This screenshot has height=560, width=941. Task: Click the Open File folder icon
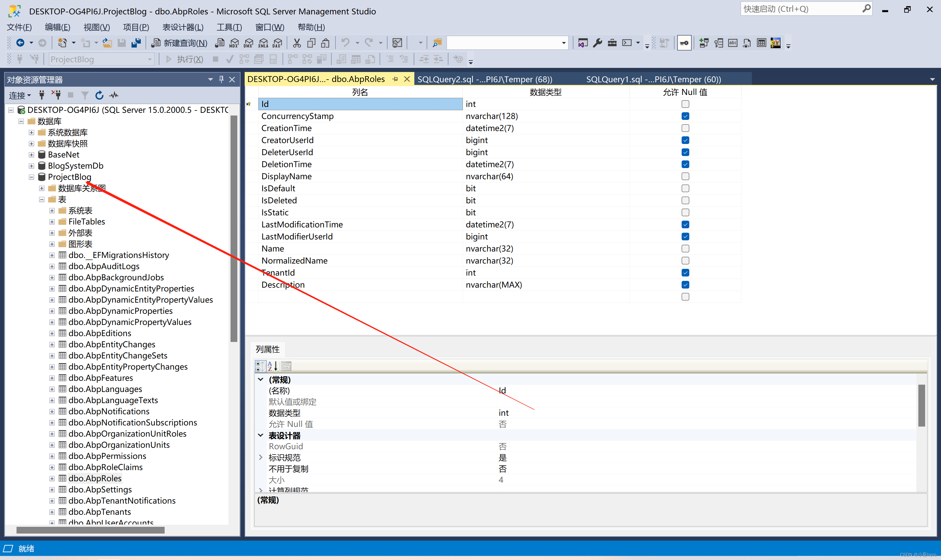(107, 43)
